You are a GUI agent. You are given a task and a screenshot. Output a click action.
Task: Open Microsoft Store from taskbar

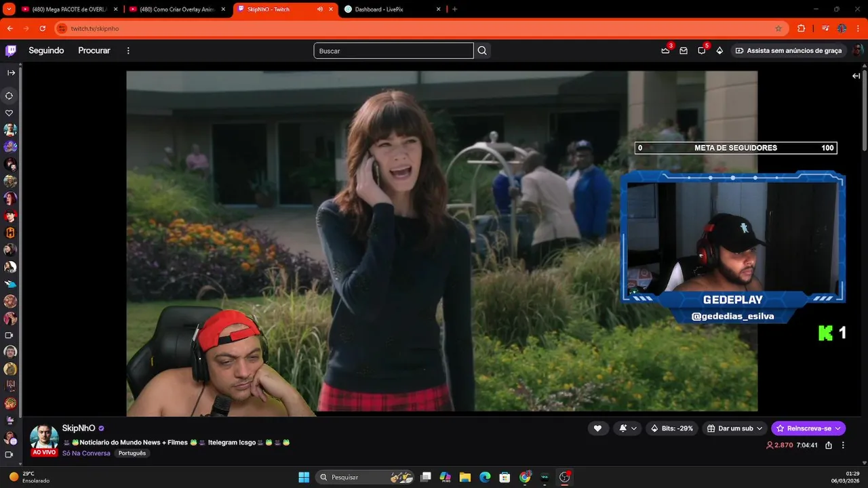505,477
